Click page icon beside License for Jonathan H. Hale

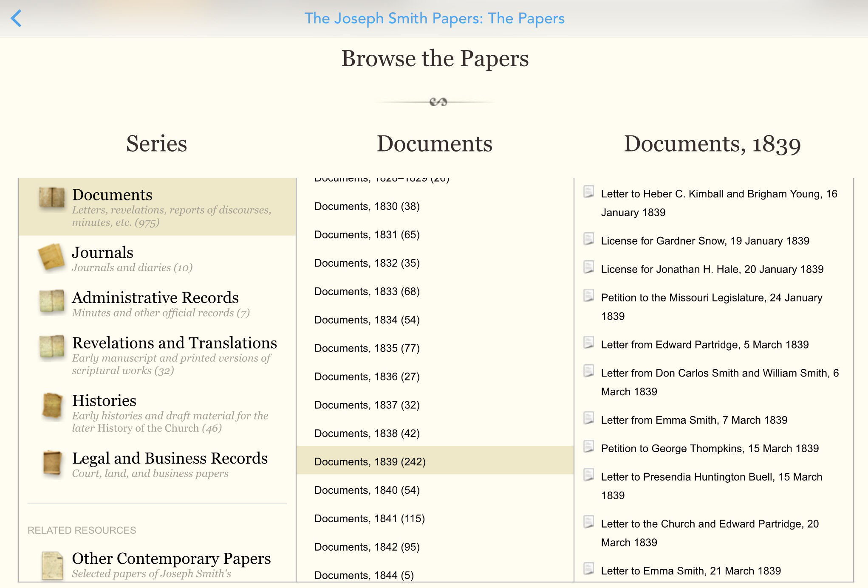589,267
